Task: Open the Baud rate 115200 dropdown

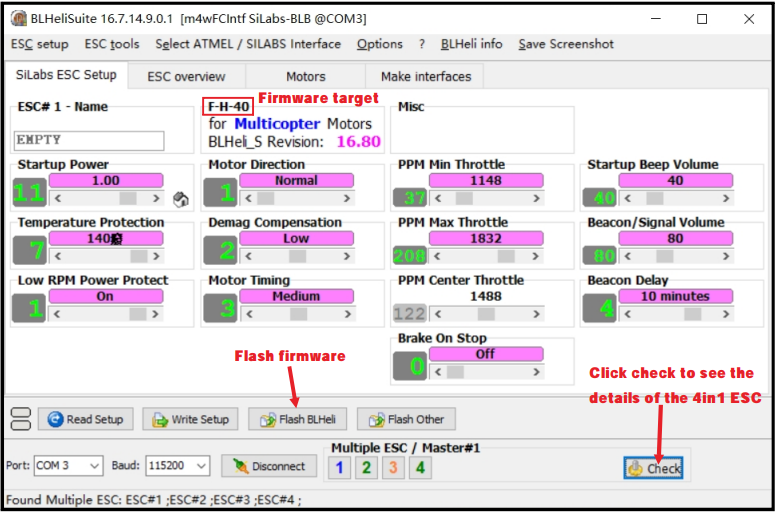Action: point(201,466)
